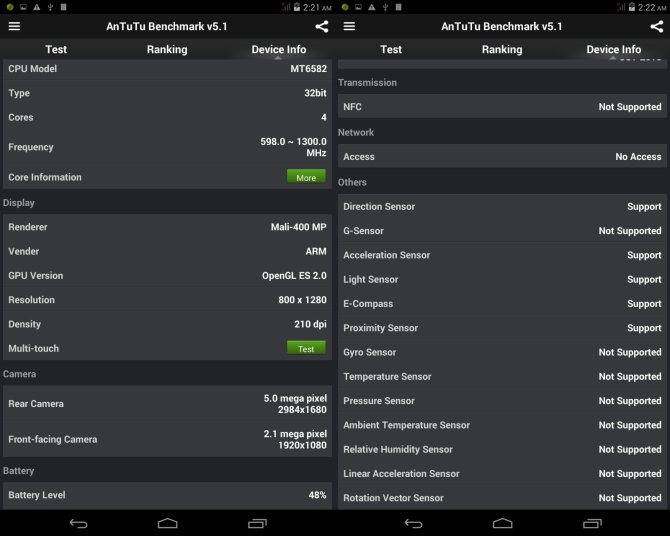Image resolution: width=670 pixels, height=536 pixels.
Task: Tap Recent apps icon in left screen
Action: (257, 523)
